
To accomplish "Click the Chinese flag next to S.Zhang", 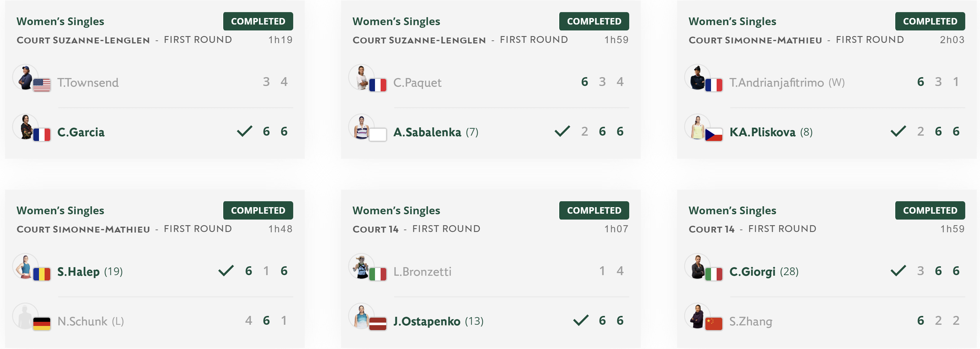I will 714,324.
